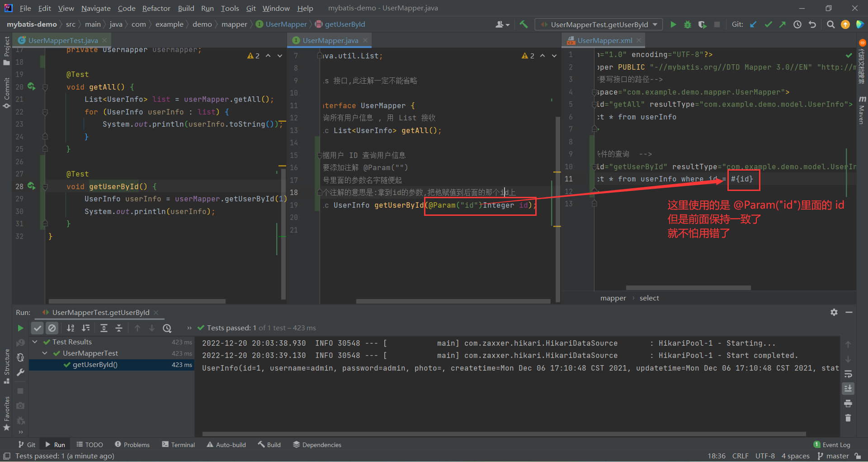
Task: Clear console with trash icon
Action: tap(848, 418)
